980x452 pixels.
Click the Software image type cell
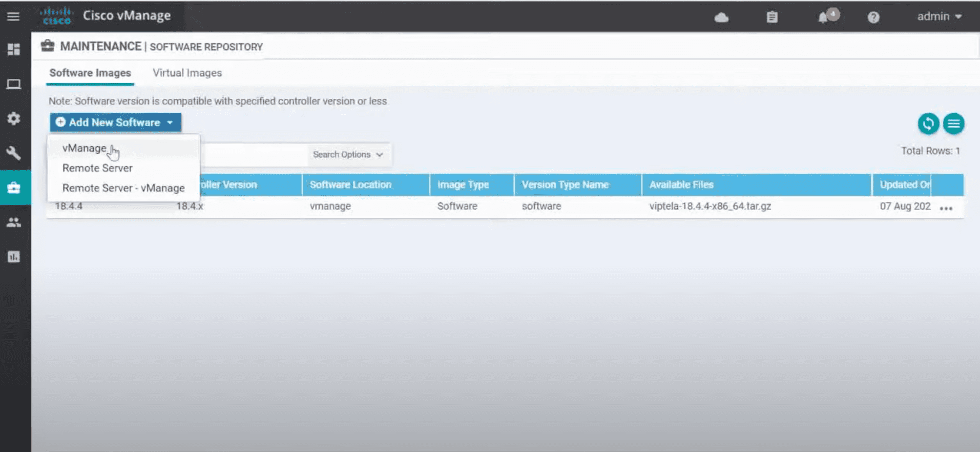[x=457, y=206]
